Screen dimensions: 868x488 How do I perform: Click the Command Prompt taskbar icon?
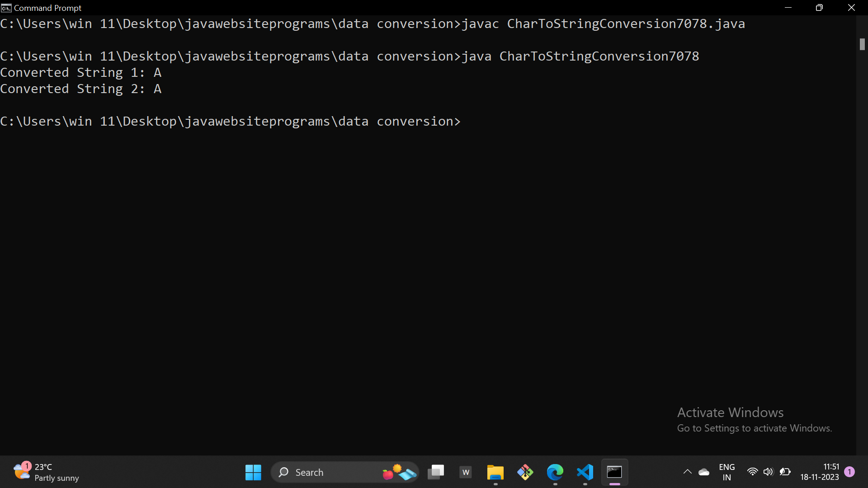pos(614,472)
